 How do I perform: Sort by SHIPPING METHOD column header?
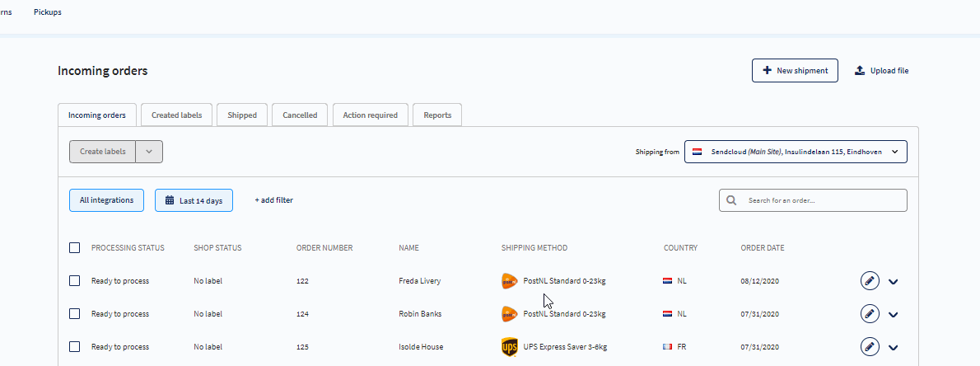[534, 248]
